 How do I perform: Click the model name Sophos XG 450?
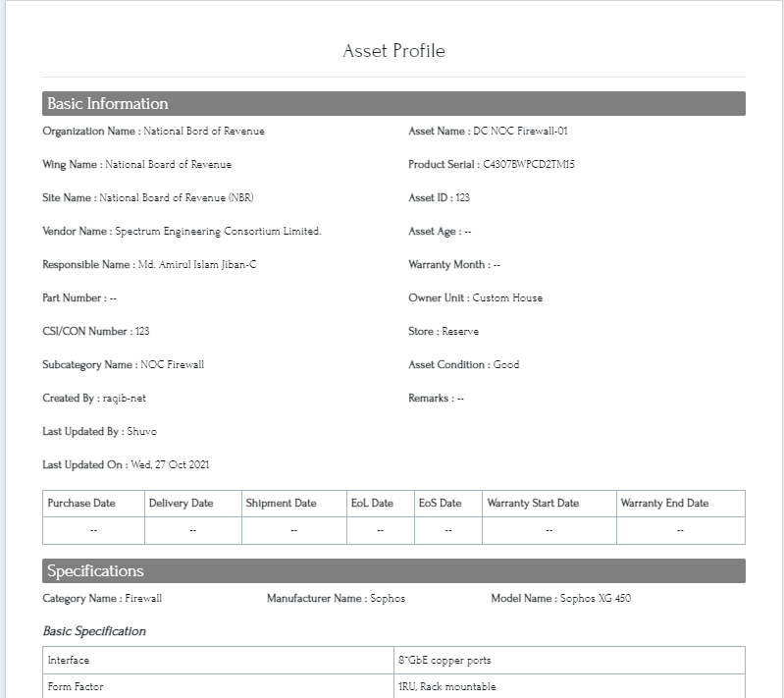point(595,599)
